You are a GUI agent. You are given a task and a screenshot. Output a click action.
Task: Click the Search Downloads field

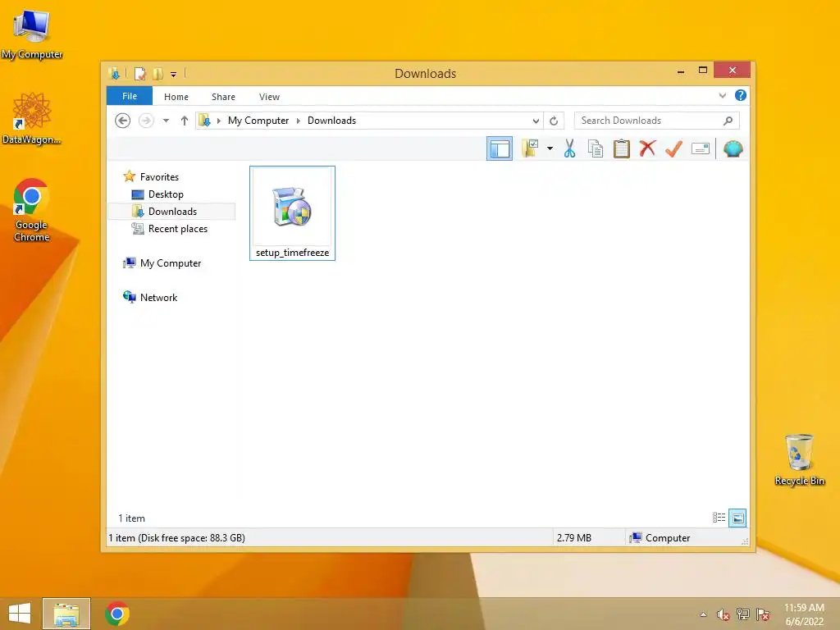click(x=657, y=121)
